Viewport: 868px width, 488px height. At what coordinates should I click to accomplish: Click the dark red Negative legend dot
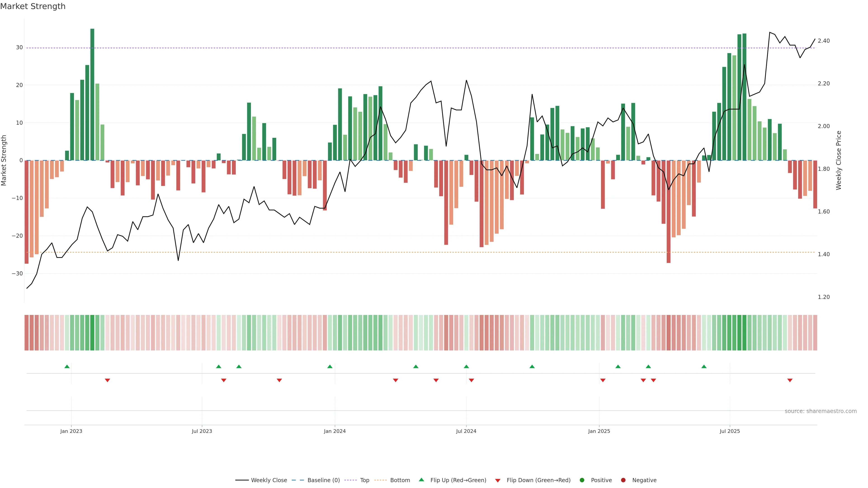(x=623, y=480)
